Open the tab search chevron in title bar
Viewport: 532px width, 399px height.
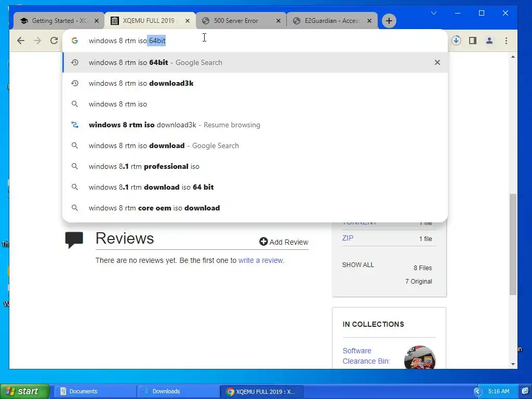point(434,13)
